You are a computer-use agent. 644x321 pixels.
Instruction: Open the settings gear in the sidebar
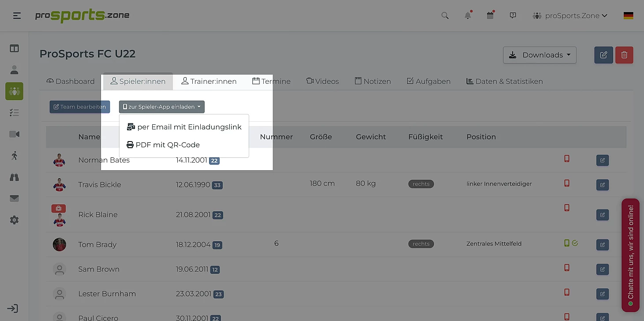pyautogui.click(x=14, y=220)
